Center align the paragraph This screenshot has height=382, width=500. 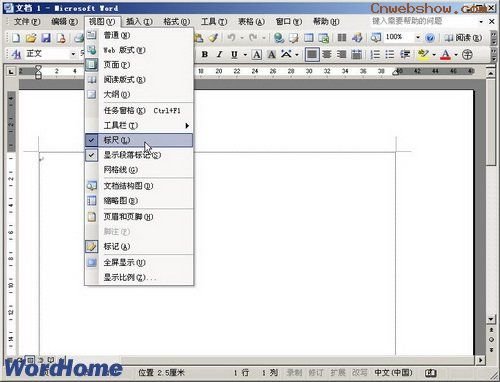(327, 54)
